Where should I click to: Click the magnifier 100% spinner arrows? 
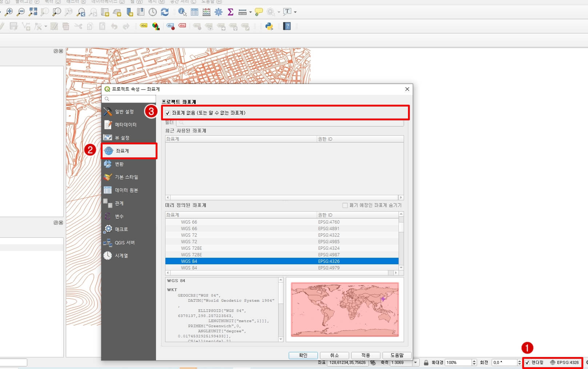(x=474, y=362)
